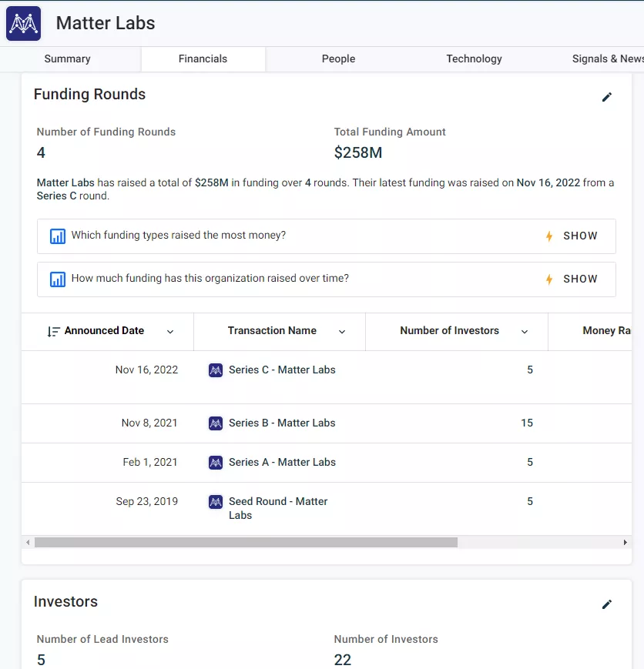
Task: Click the Matter Labs company logo
Action: click(22, 23)
